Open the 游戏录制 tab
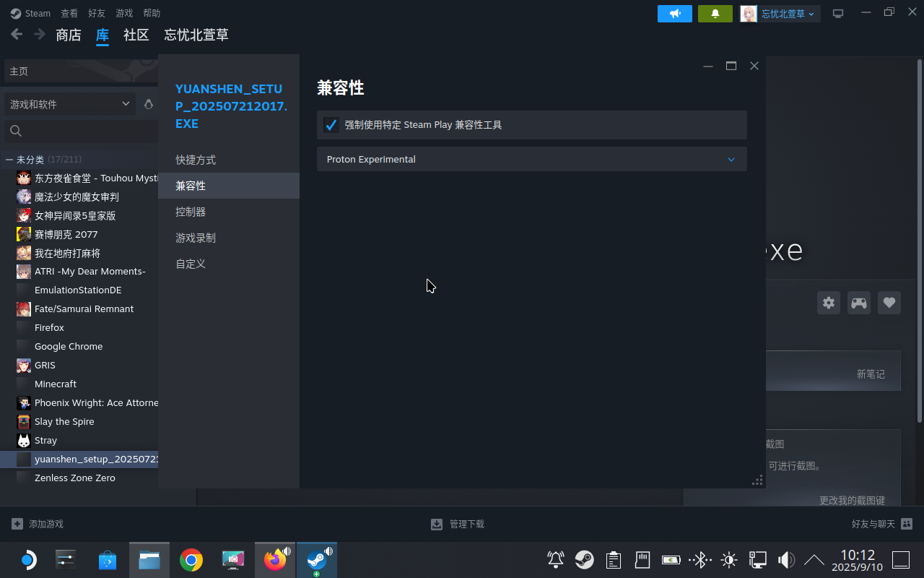This screenshot has height=578, width=924. [x=229, y=238]
